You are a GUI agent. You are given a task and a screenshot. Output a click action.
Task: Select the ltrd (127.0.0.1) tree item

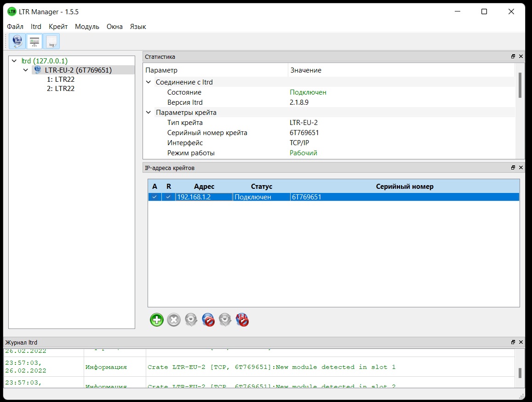coord(45,61)
